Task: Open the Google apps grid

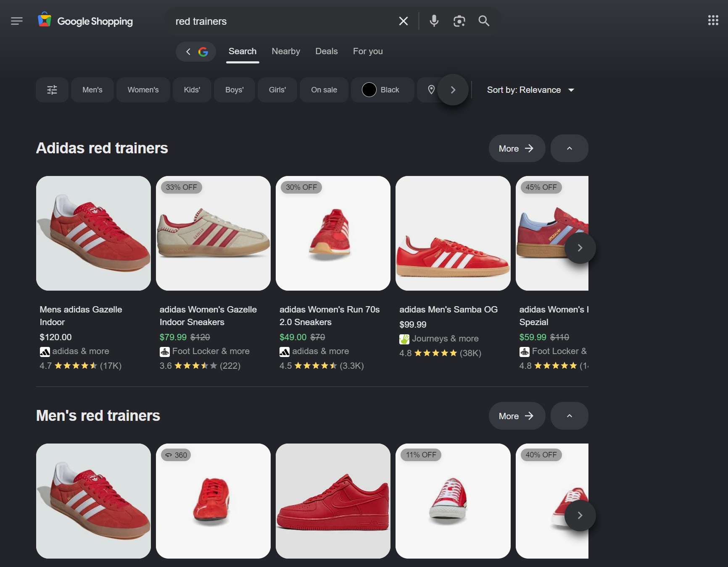Action: (713, 20)
